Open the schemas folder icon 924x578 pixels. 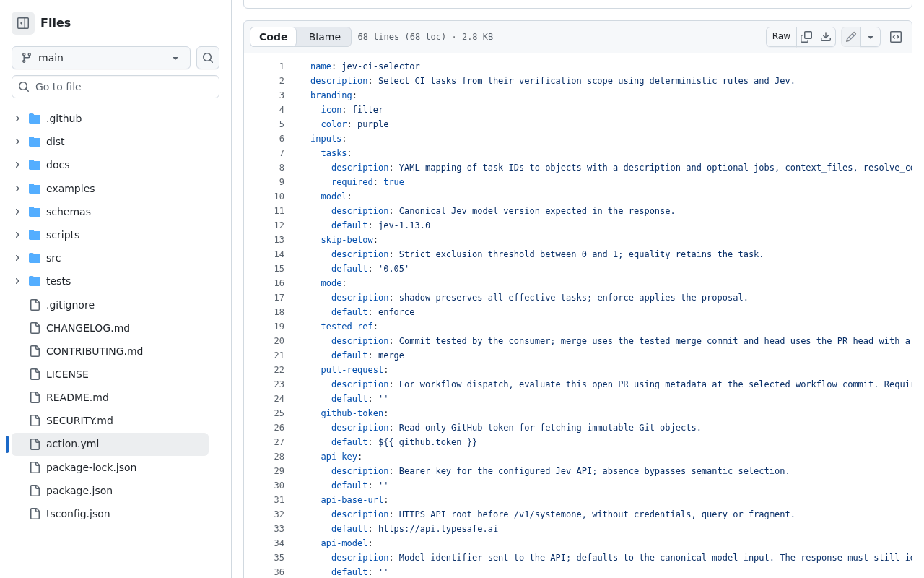pyautogui.click(x=35, y=212)
